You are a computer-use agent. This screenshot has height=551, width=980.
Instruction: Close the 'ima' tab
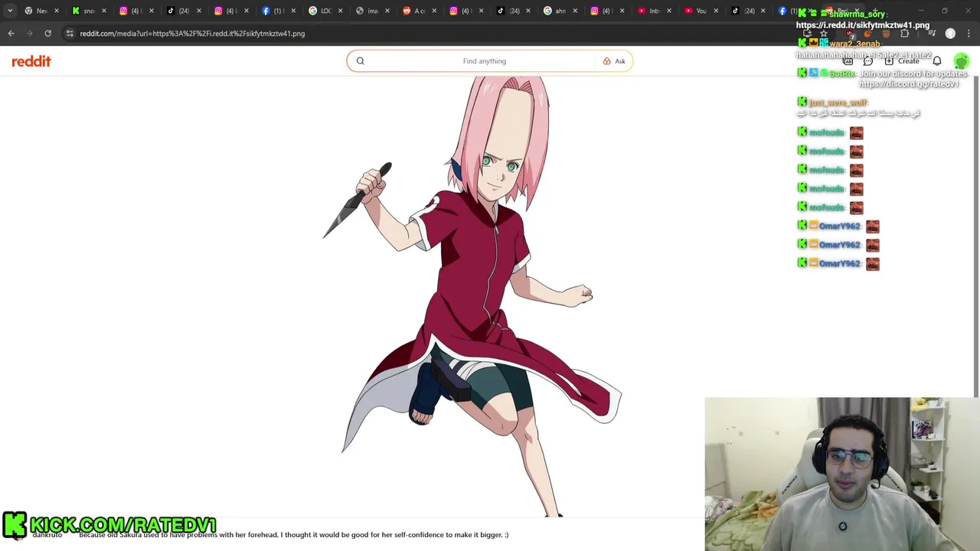click(387, 11)
